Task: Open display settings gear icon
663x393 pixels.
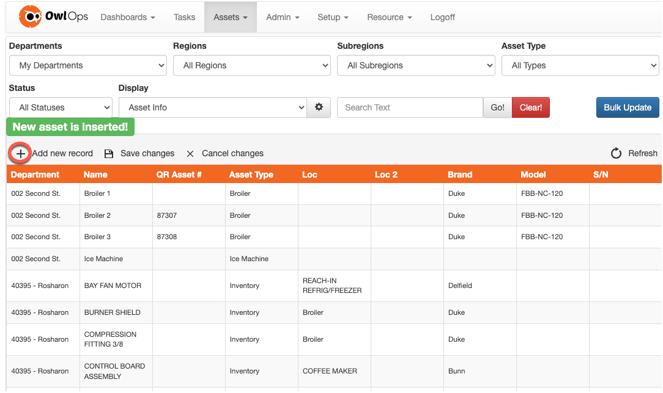Action: [319, 107]
